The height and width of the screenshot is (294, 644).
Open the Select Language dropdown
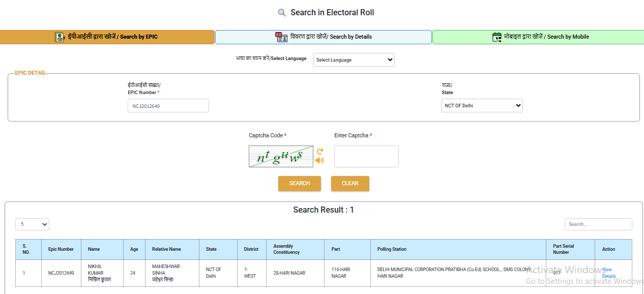coord(354,60)
